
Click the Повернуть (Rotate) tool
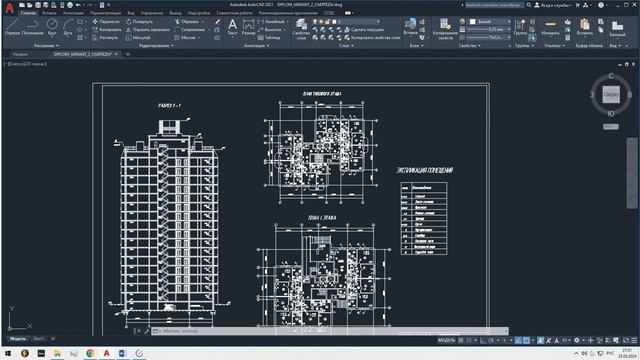pyautogui.click(x=139, y=22)
